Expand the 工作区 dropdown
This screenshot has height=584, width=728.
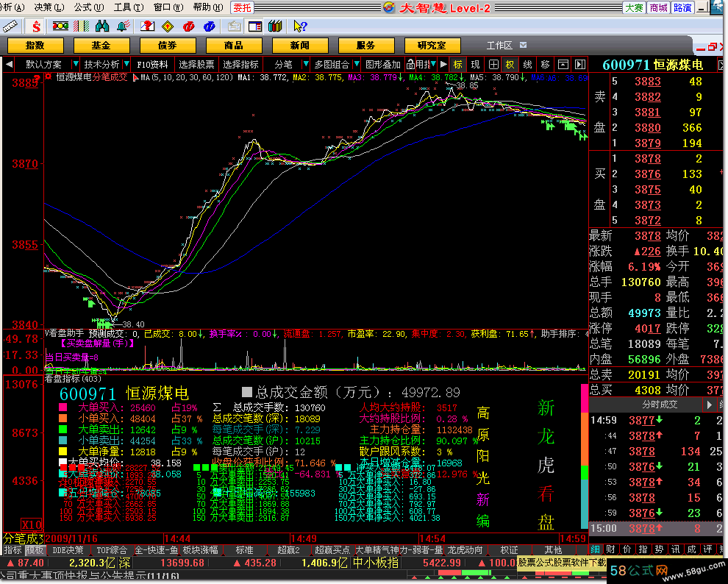[x=524, y=45]
